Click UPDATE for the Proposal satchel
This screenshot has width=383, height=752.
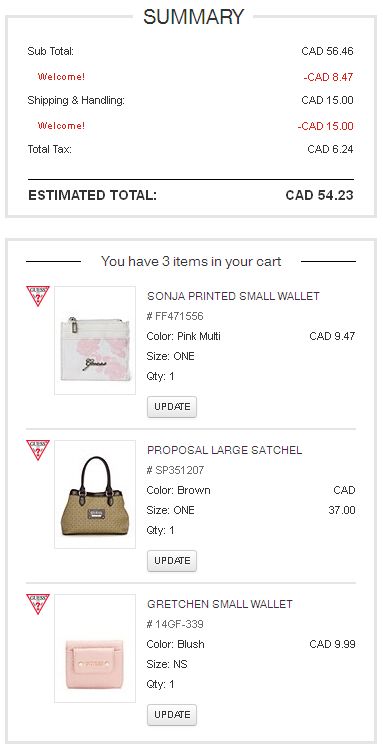[172, 560]
